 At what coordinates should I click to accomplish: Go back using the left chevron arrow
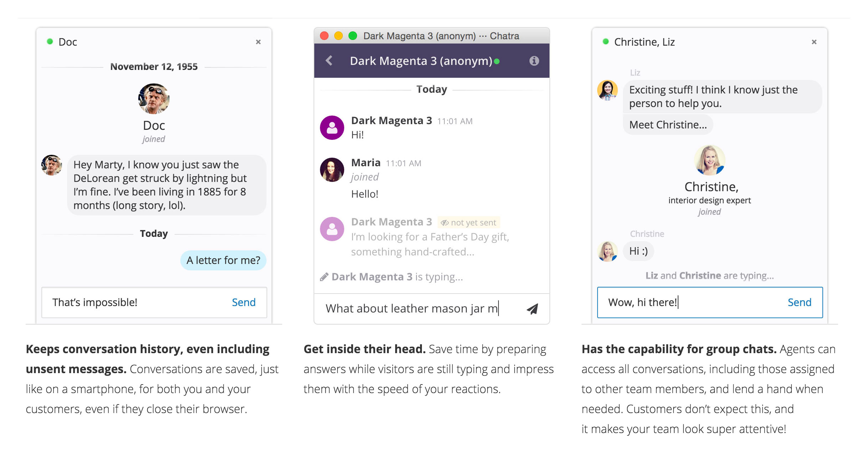click(329, 61)
